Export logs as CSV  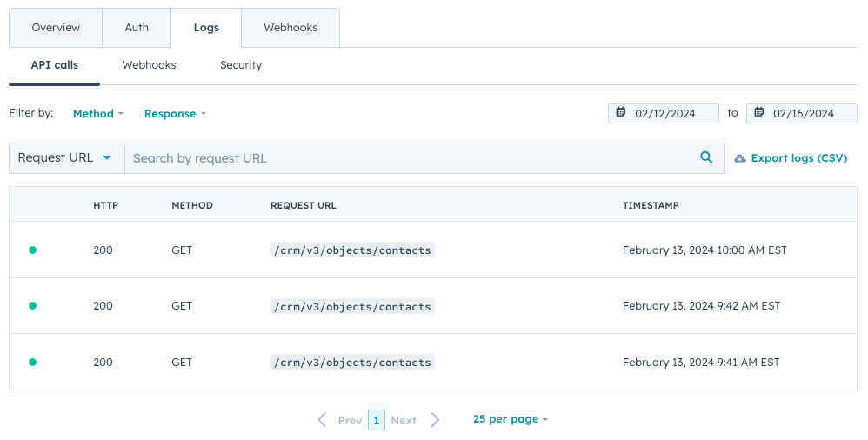coord(798,158)
